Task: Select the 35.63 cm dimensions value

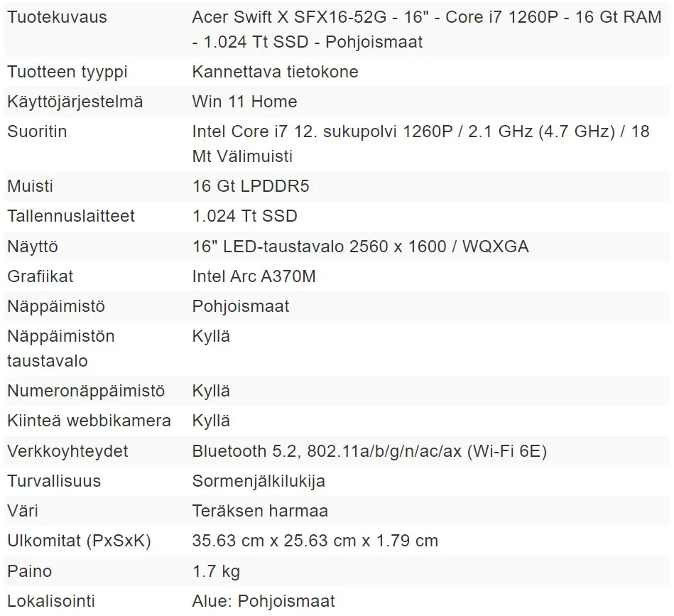Action: (315, 541)
